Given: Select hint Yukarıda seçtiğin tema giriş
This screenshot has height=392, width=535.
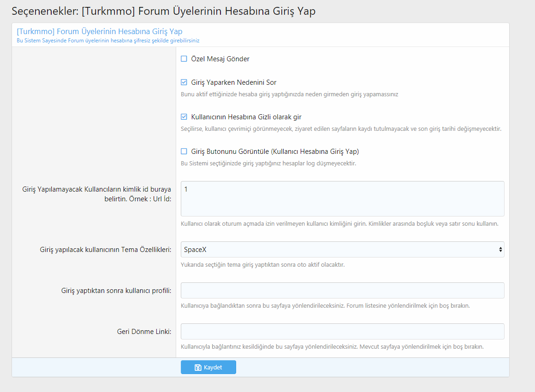Looking at the screenshot, I should (x=263, y=265).
